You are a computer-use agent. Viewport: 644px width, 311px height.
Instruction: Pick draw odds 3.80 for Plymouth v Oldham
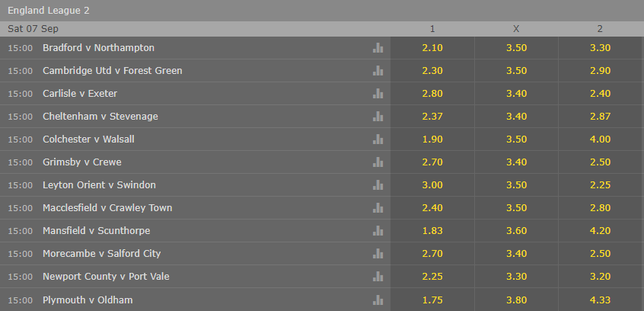pyautogui.click(x=516, y=300)
